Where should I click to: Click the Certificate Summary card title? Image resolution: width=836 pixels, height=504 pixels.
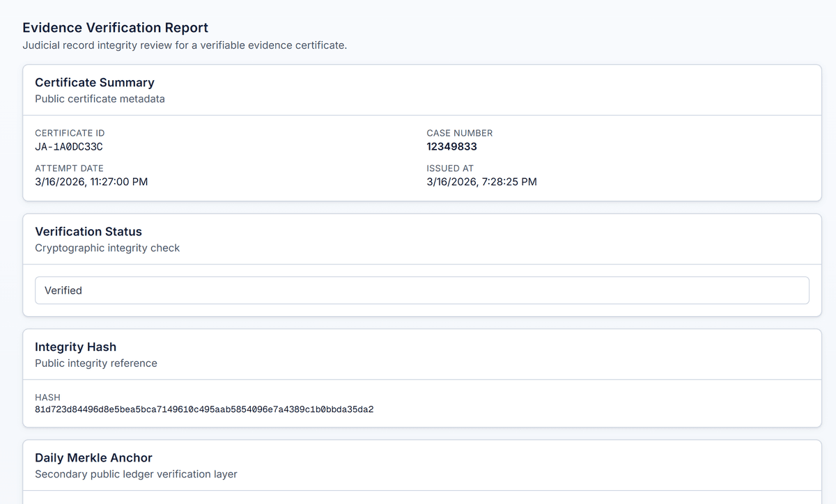coord(95,82)
